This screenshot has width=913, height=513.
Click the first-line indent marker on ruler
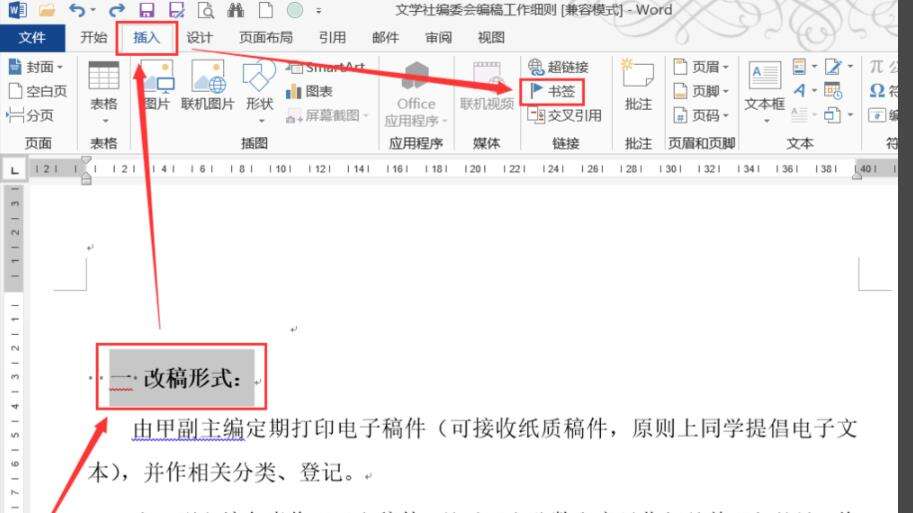point(86,161)
